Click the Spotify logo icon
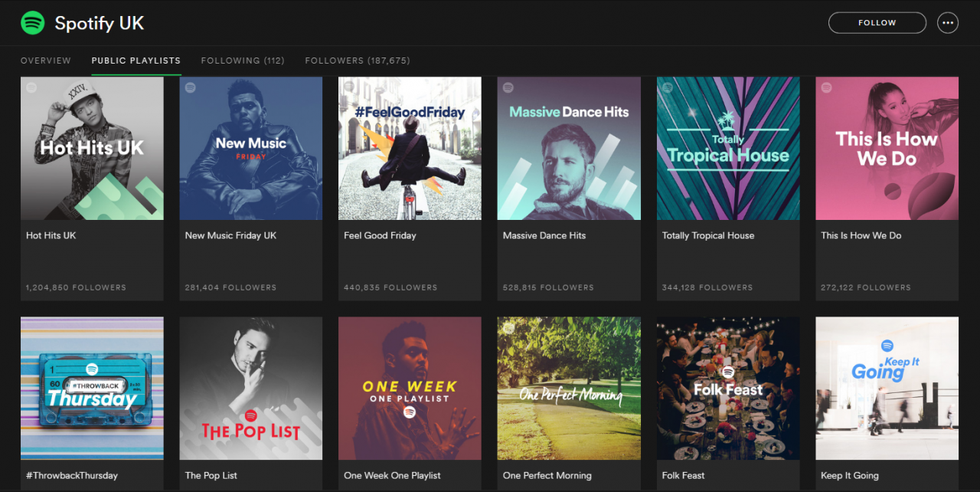This screenshot has height=492, width=980. pyautogui.click(x=32, y=23)
